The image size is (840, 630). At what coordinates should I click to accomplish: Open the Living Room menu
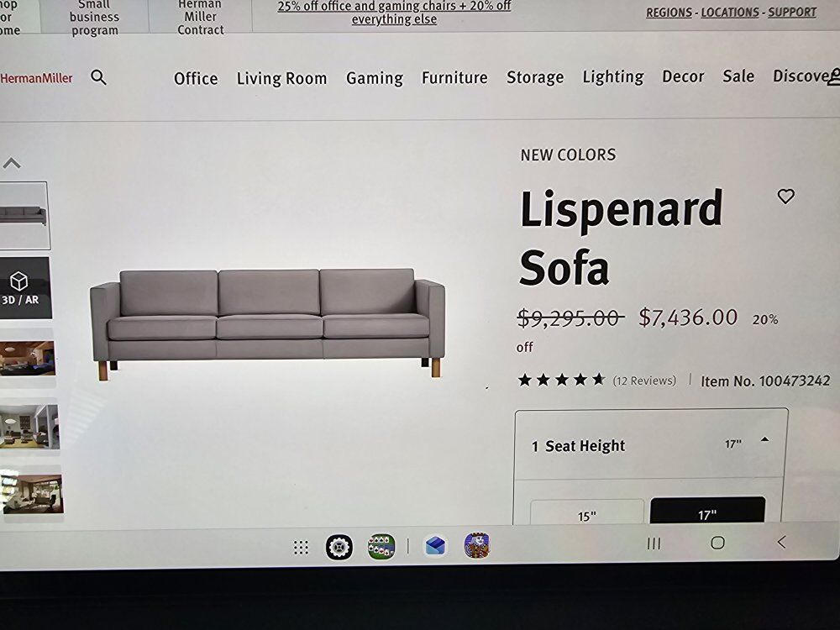281,78
